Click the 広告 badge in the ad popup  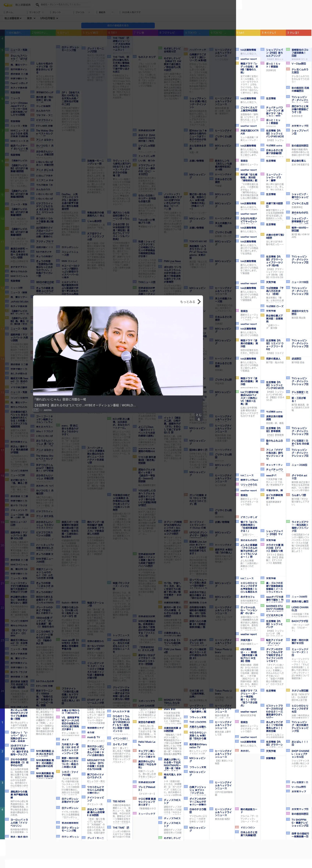(x=36, y=410)
